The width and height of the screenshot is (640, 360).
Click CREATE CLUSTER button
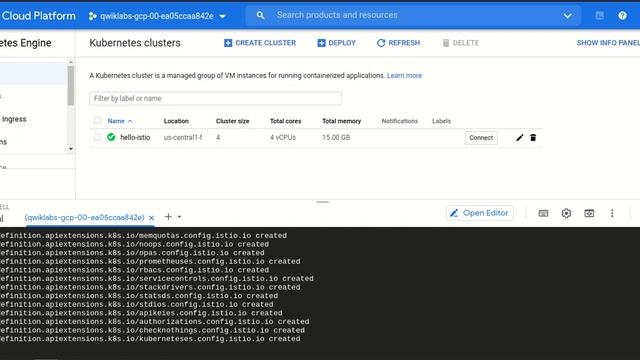point(260,43)
